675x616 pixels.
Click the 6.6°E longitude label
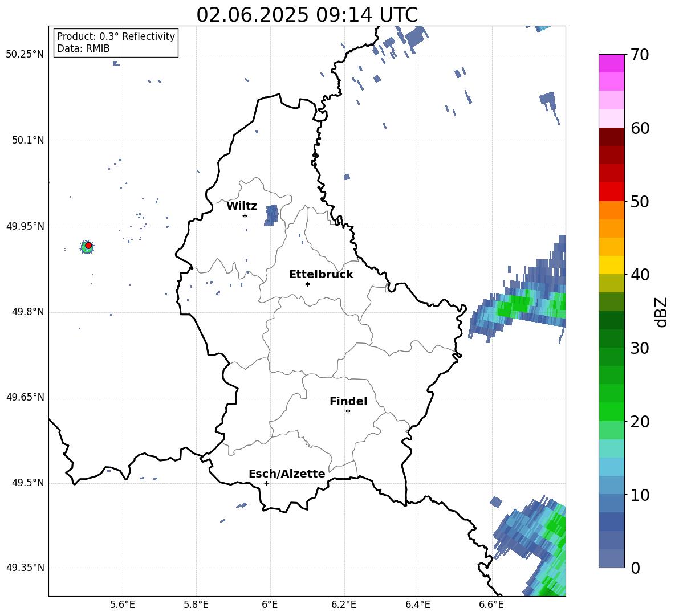coord(491,605)
